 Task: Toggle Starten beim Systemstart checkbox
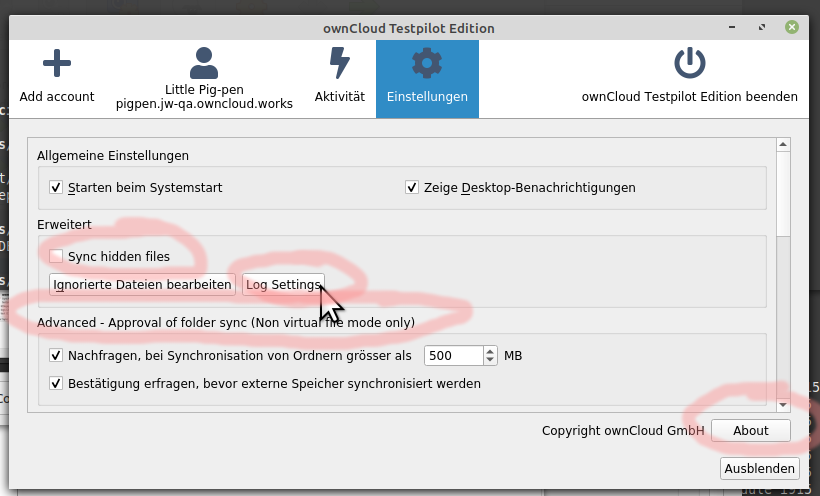coord(56,187)
